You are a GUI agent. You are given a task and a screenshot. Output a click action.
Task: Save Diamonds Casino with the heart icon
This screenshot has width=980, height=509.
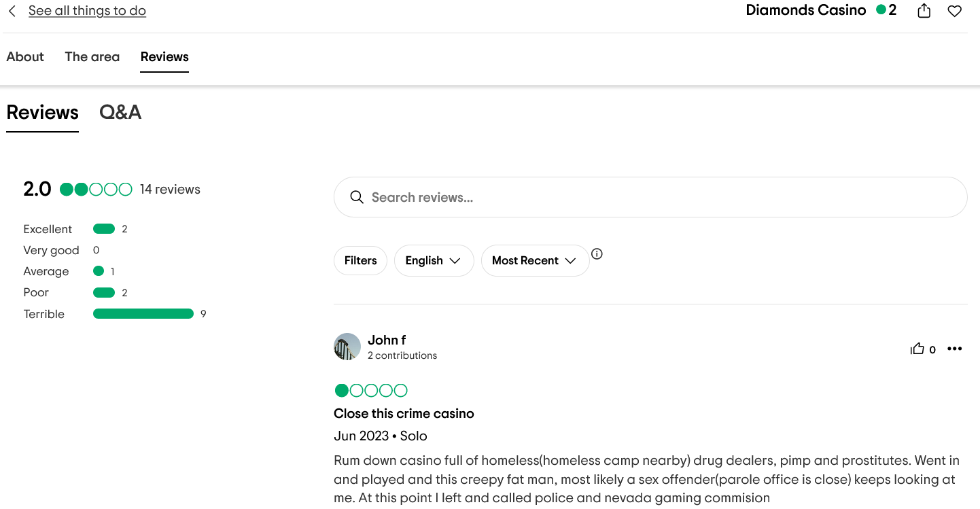(x=955, y=12)
